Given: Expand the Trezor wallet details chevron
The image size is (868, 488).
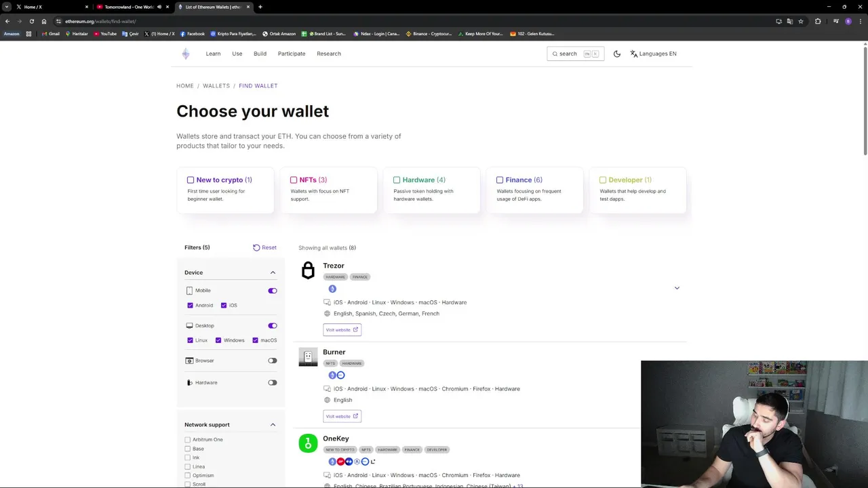Looking at the screenshot, I should [x=677, y=288].
